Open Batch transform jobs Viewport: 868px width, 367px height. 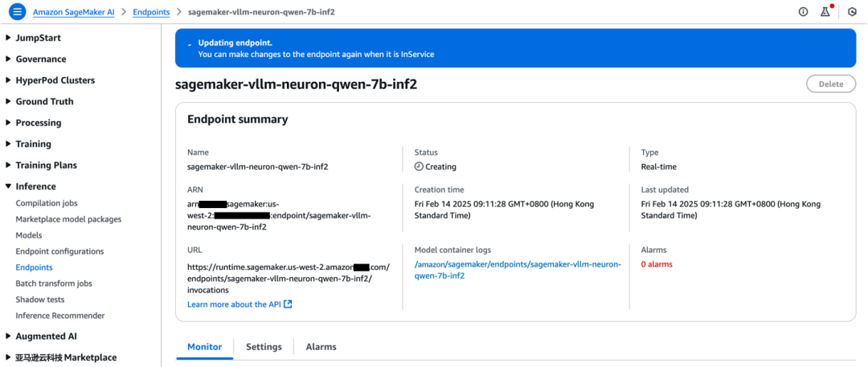point(54,283)
